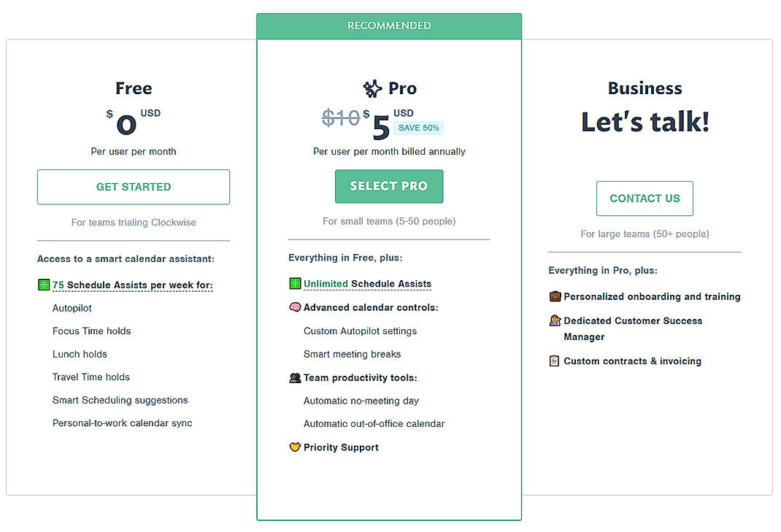Click the briefcase icon beside Personalized onboarding
Screen dimensions: 781x532
click(x=555, y=296)
